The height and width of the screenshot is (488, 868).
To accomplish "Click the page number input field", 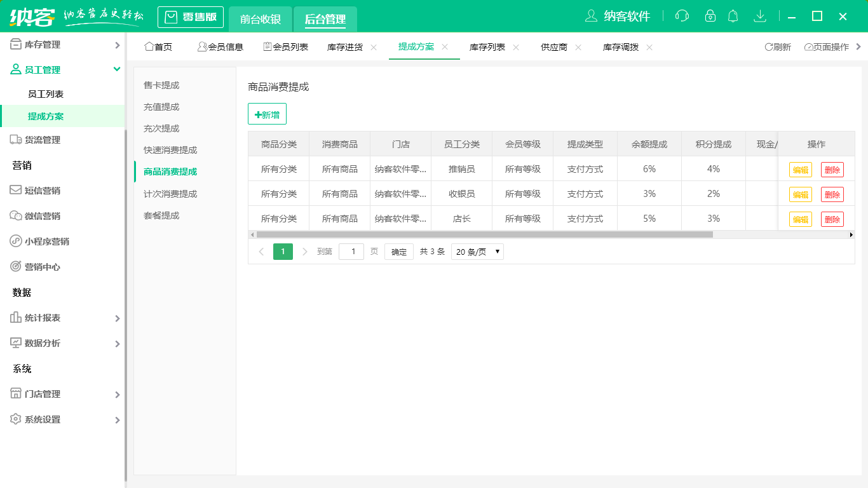I will click(x=351, y=251).
